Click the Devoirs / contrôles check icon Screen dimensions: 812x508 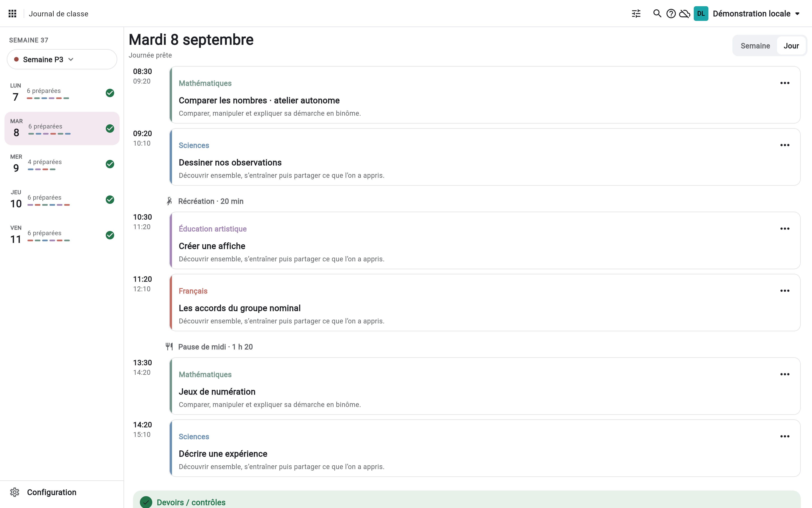pos(146,502)
